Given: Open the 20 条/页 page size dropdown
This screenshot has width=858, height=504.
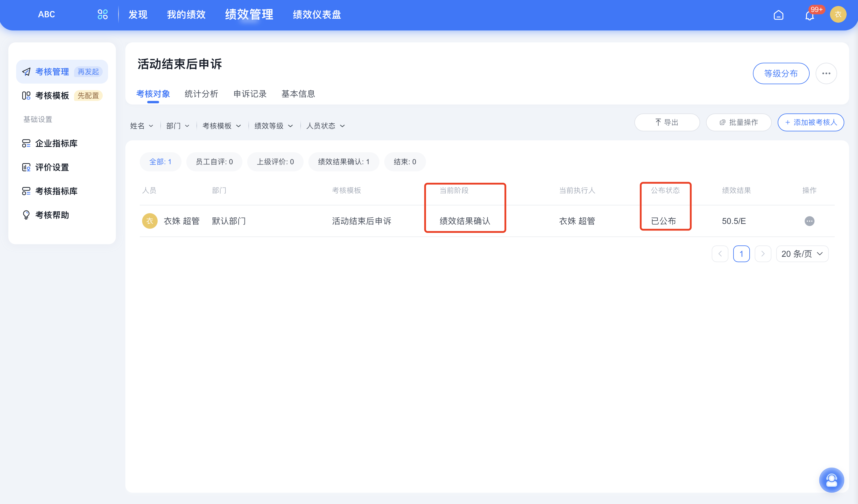Looking at the screenshot, I should click(802, 254).
